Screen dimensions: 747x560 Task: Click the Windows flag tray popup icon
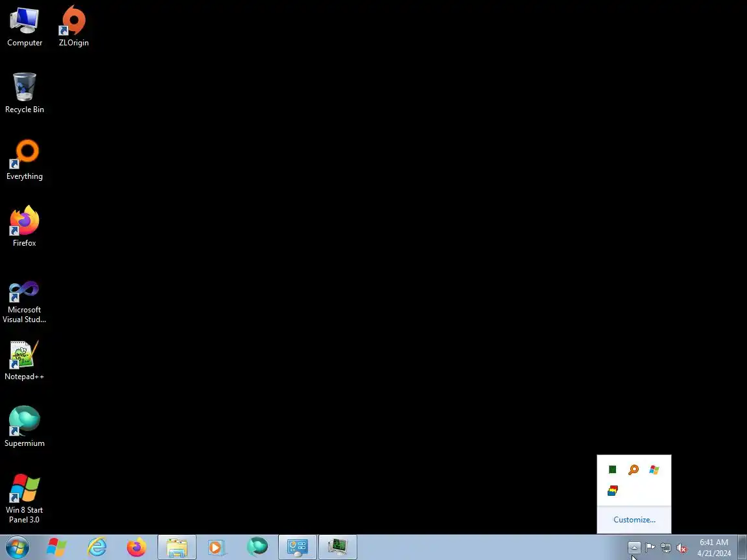click(x=654, y=470)
